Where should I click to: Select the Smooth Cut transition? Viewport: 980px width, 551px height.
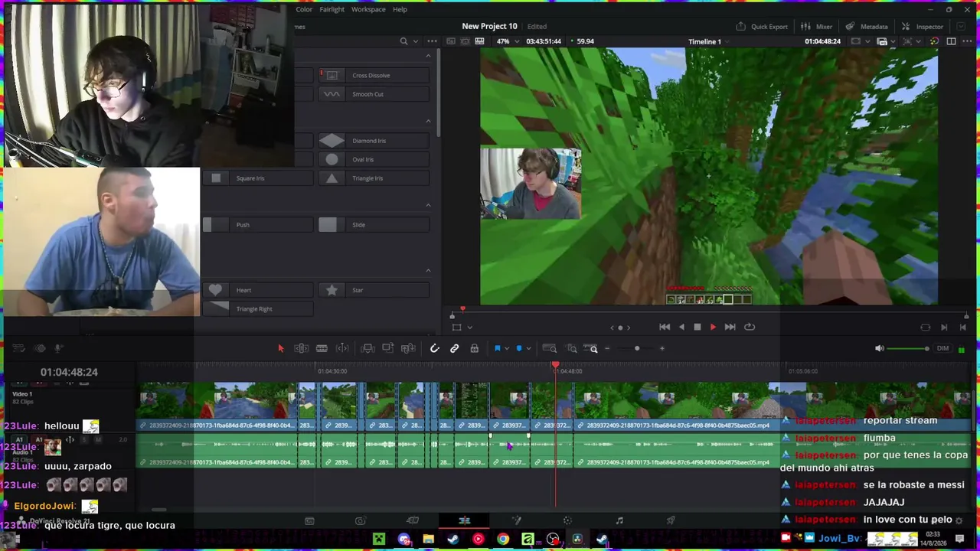pos(374,94)
